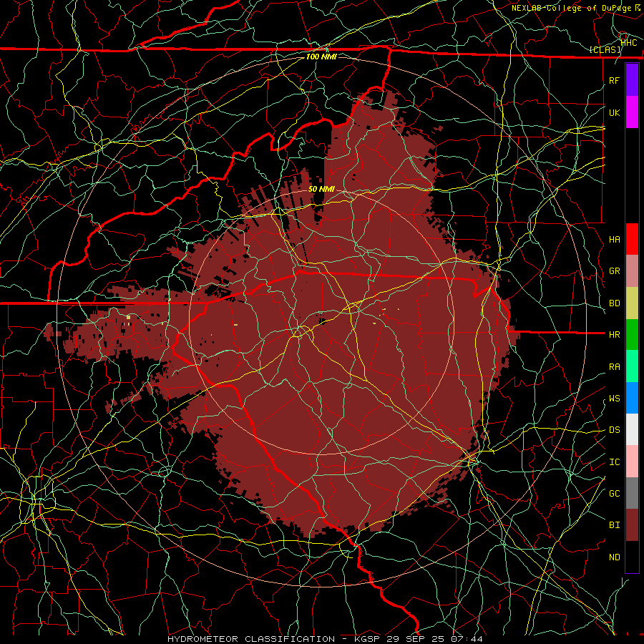Click the BD legend label
Screen dimensions: 644x644
click(614, 303)
